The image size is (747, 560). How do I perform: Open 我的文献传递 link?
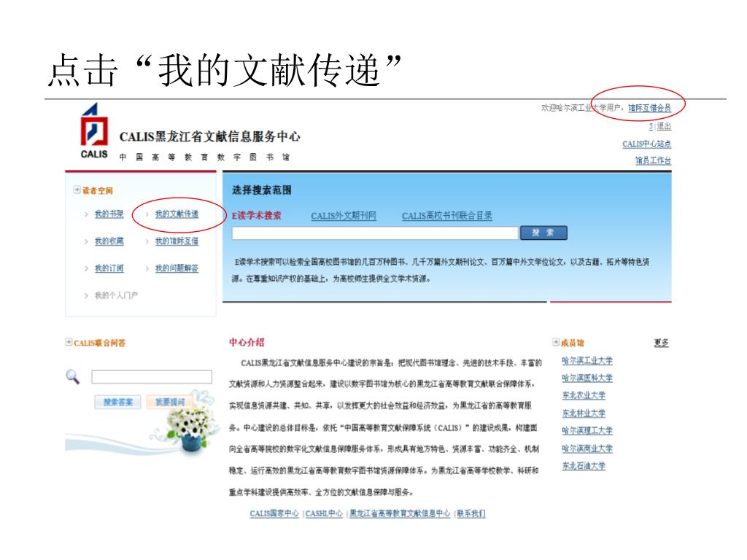click(177, 214)
